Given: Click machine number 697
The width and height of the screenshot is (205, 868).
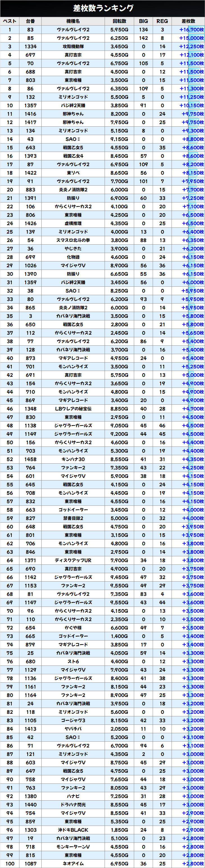Looking at the screenshot, I should (30, 55).
